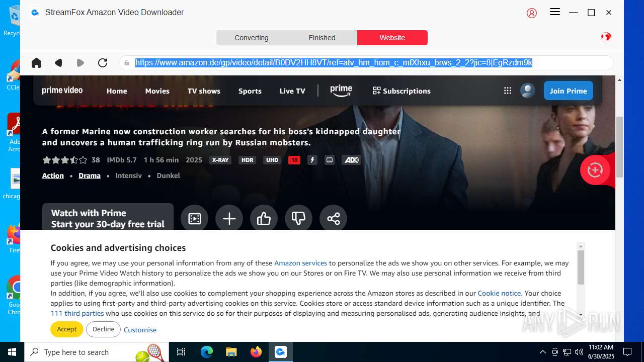The width and height of the screenshot is (644, 362).
Task: Click the star rating icons
Action: point(65,160)
